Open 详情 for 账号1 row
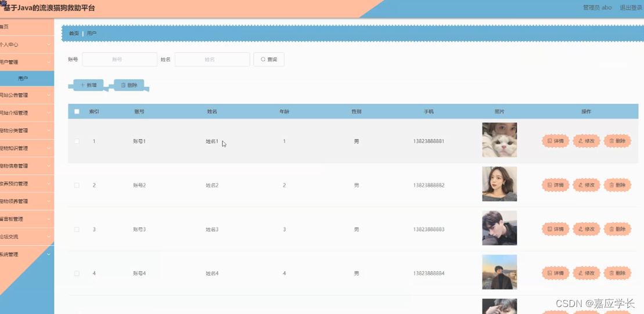Viewport: 644px width, 314px height. tap(555, 141)
